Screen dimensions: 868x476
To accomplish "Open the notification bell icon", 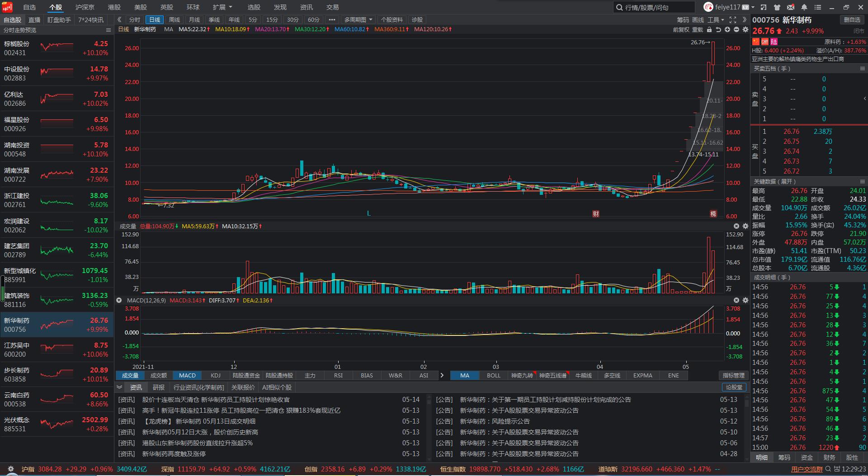I will pos(804,7).
